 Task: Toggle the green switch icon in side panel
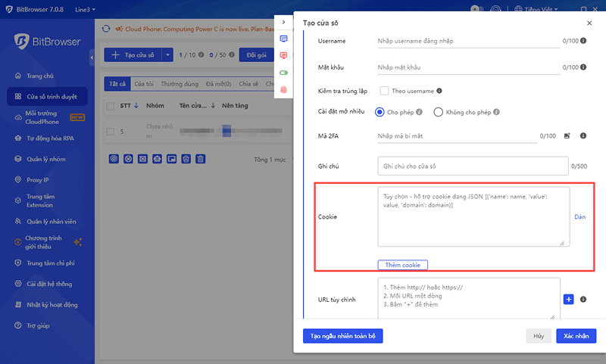(x=284, y=73)
